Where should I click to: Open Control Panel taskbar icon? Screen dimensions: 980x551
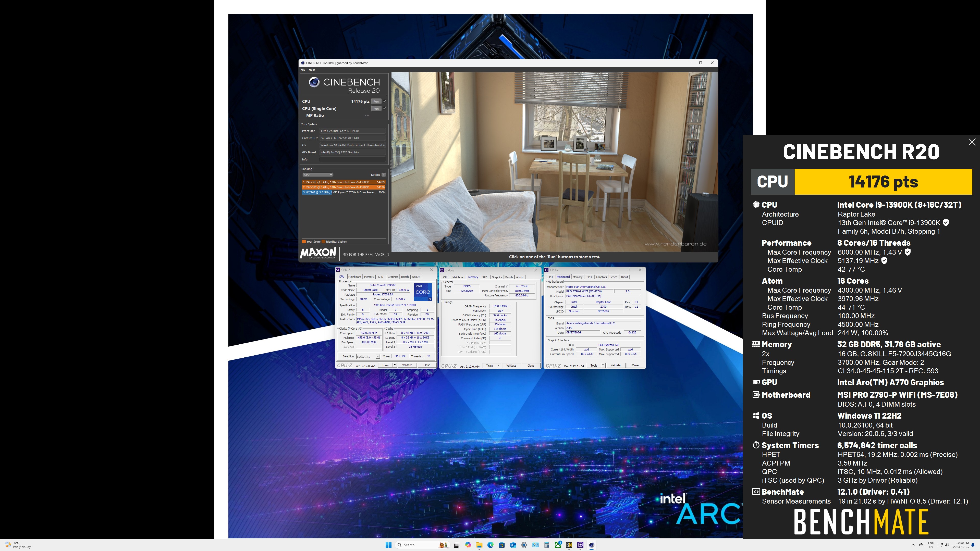coord(536,545)
